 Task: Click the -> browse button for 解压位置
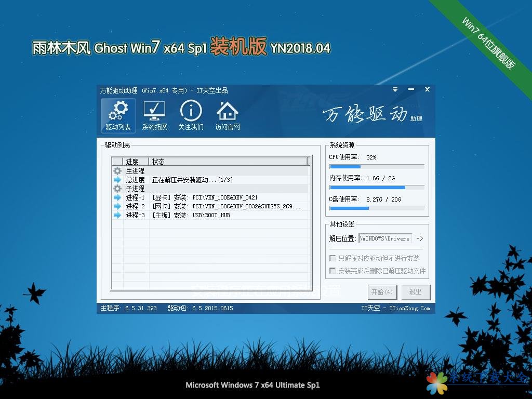[420, 238]
